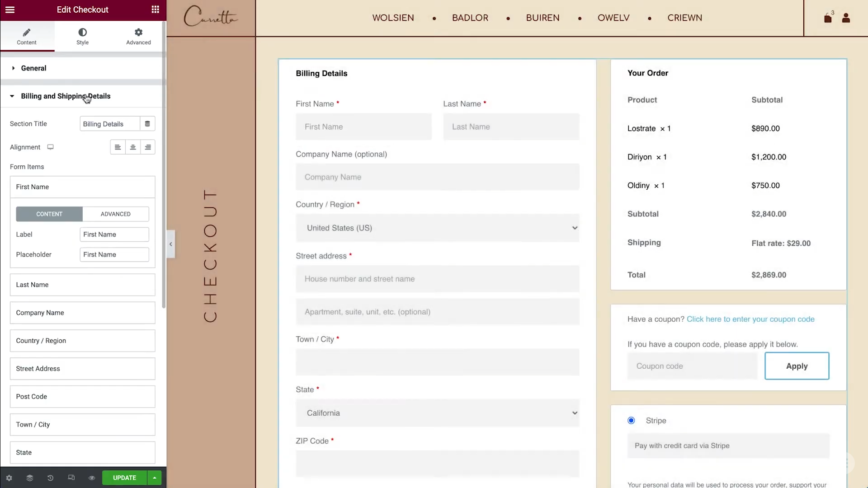Open the revision History icon
868x488 pixels.
point(50,478)
